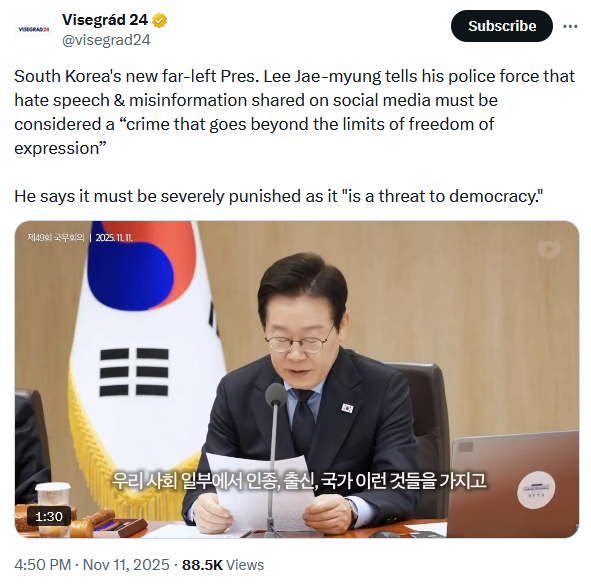Open the Visegrád 24 profile avatar
Image resolution: width=591 pixels, height=584 pixels.
point(34,29)
